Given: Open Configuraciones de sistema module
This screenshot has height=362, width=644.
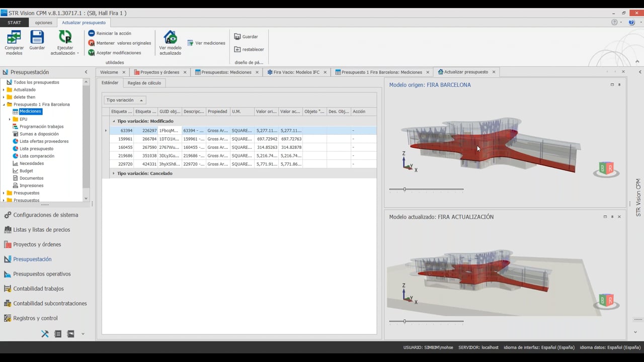Looking at the screenshot, I should [46, 215].
